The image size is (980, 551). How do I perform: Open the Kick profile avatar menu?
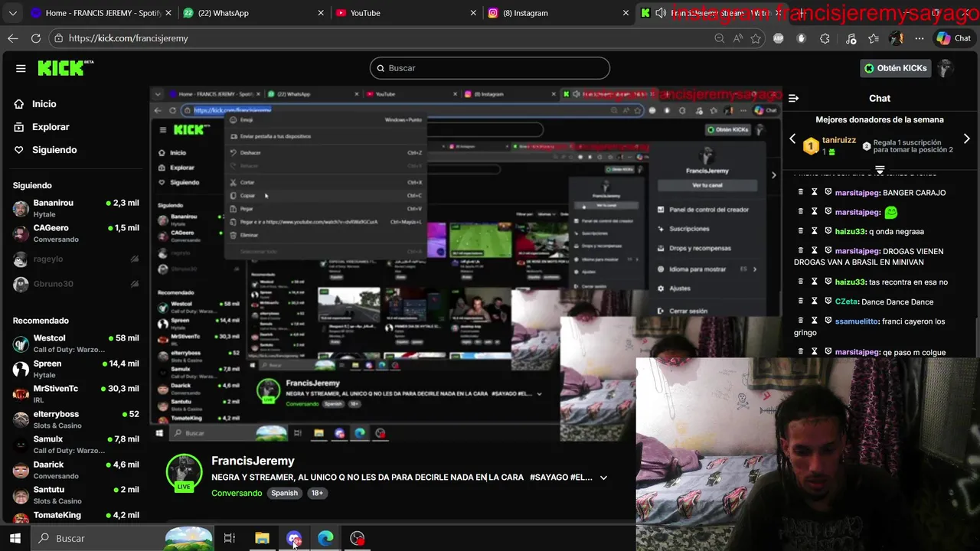(x=946, y=68)
